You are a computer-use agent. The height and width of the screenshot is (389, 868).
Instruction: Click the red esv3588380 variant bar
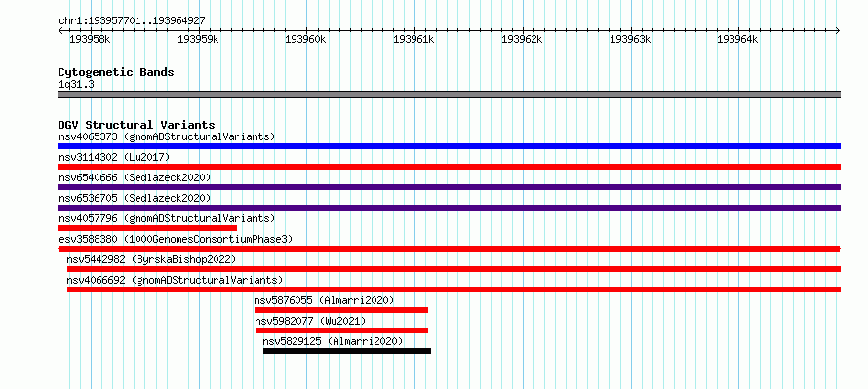click(x=449, y=249)
